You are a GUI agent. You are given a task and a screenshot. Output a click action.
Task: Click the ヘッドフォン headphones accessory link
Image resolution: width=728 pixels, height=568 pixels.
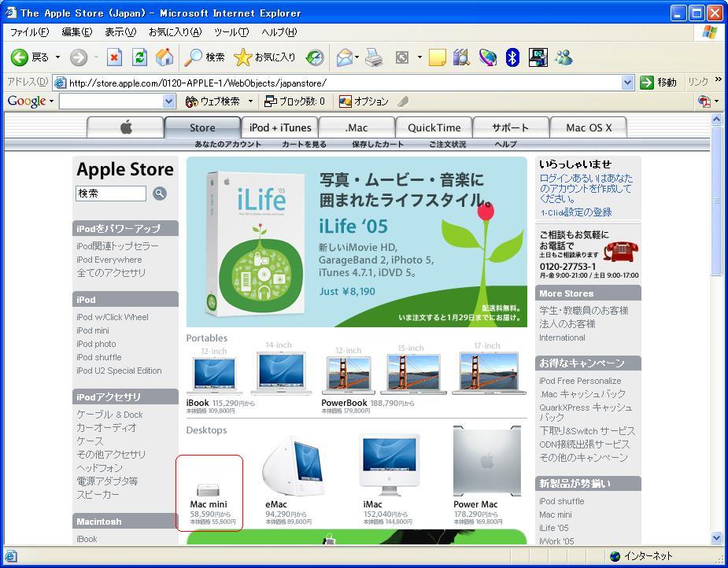click(99, 468)
